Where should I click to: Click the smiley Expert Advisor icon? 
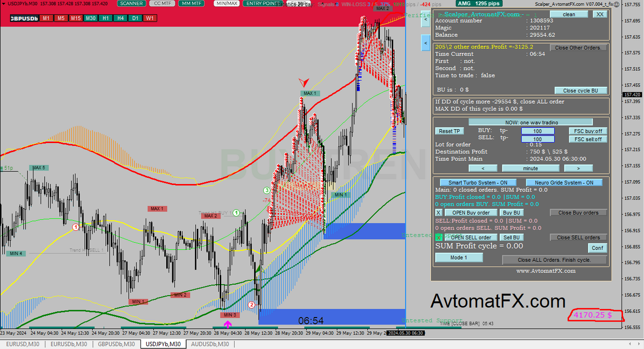click(x=616, y=4)
